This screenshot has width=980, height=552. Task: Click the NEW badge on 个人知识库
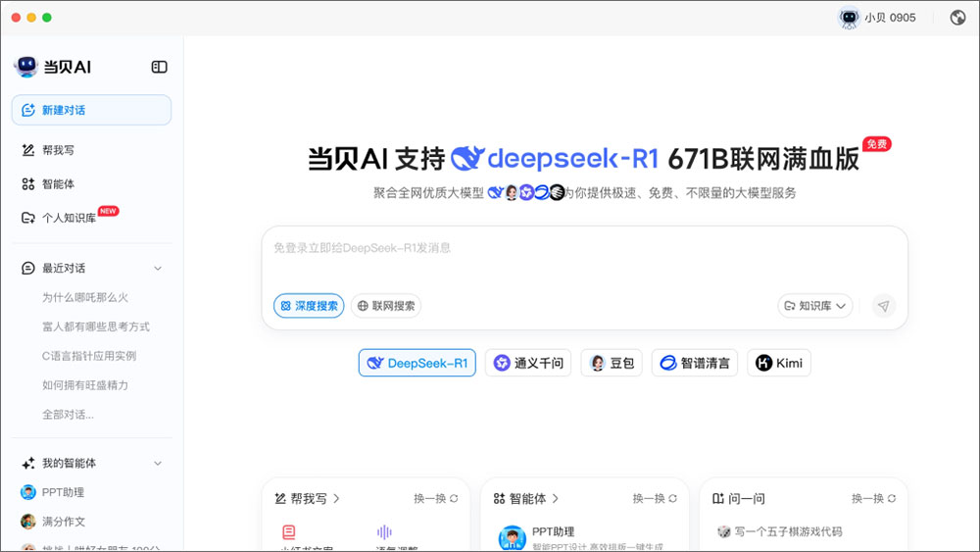[108, 212]
